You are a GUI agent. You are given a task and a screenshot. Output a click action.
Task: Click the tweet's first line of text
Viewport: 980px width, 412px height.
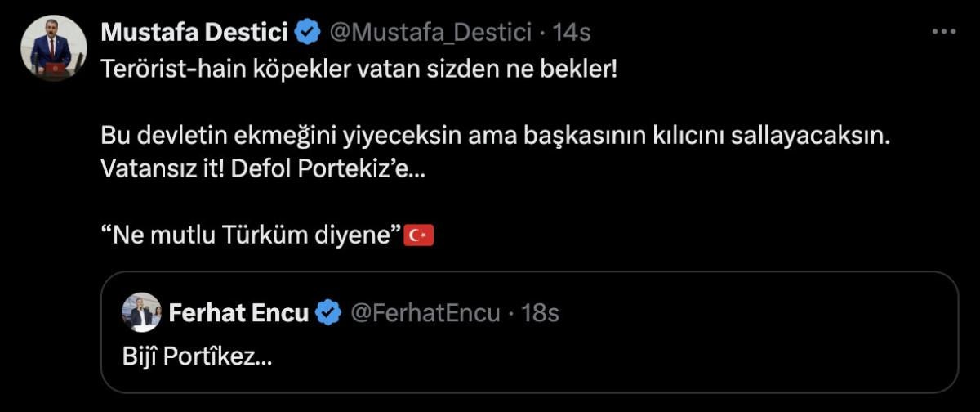pyautogui.click(x=359, y=69)
